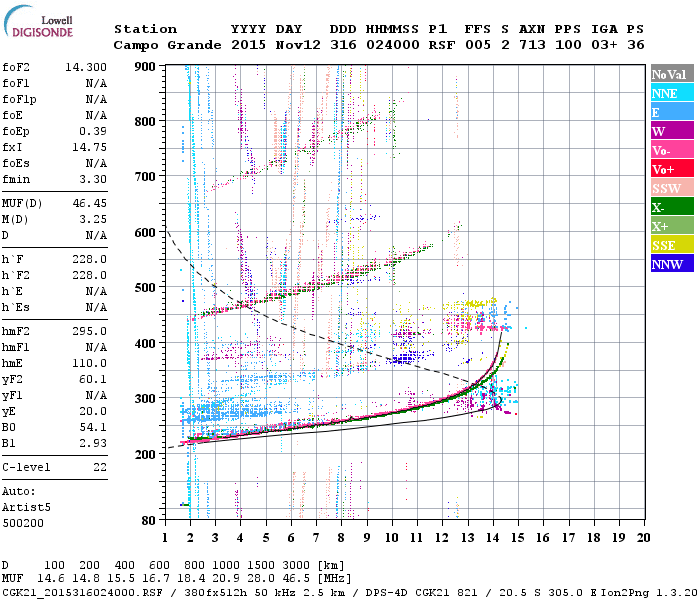Click the foEs N/A value
Image resolution: width=700 pixels, height=600 pixels.
pyautogui.click(x=96, y=163)
